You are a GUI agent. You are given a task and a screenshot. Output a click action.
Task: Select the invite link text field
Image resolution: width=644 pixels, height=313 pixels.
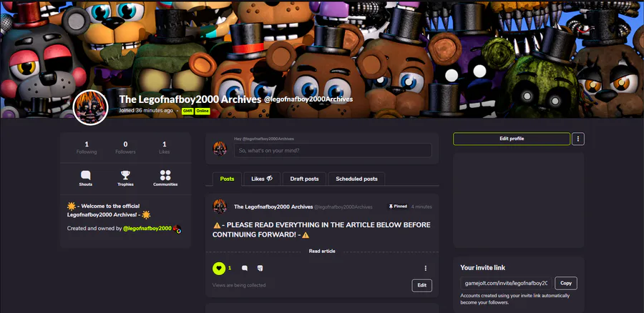pos(506,283)
